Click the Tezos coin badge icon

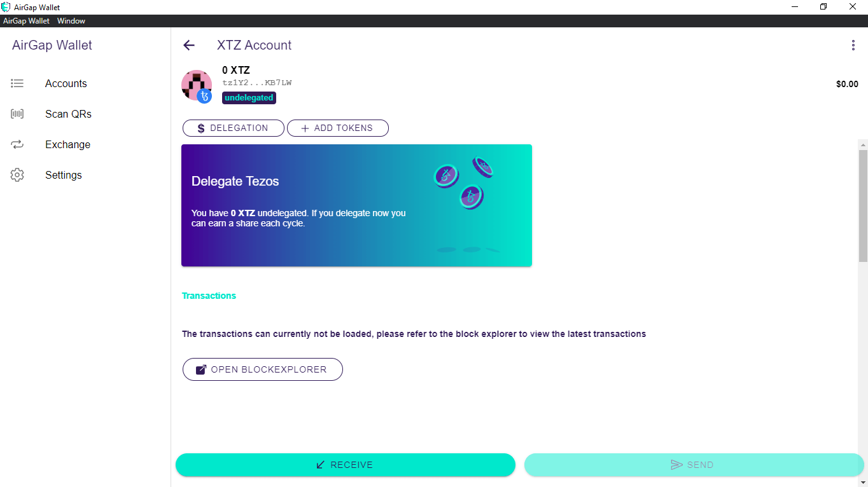point(204,97)
